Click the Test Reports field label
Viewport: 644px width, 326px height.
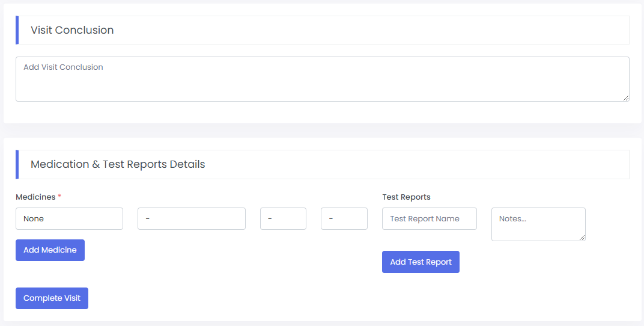tap(406, 197)
